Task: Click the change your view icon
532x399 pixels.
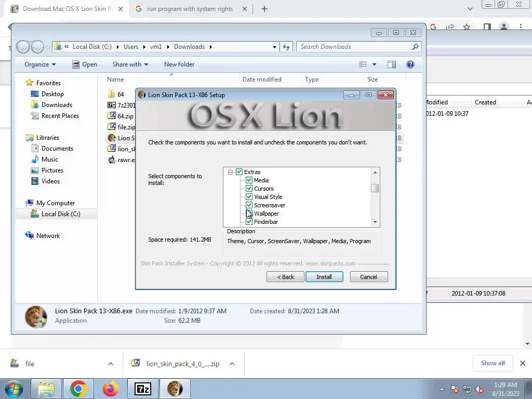Action: [363, 64]
